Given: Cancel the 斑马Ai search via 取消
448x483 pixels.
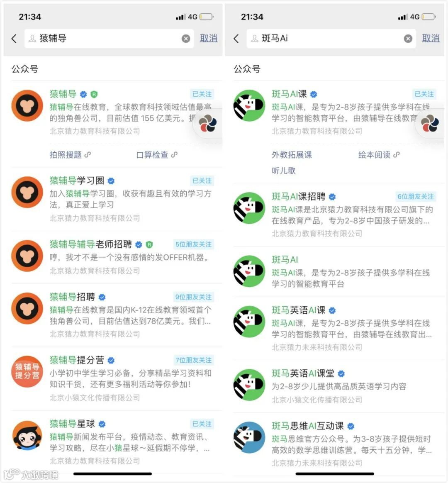Looking at the screenshot, I should coord(431,38).
